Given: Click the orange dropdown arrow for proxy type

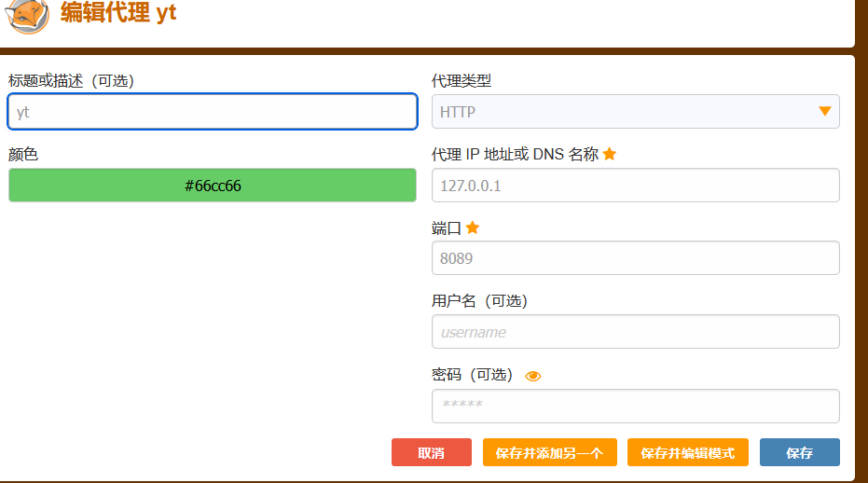Looking at the screenshot, I should [825, 111].
